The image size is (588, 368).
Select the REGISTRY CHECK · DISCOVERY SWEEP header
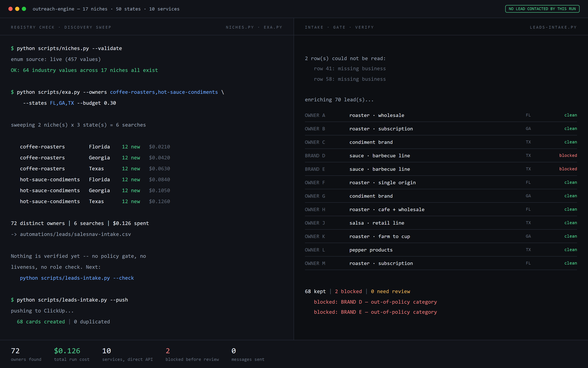tap(61, 27)
